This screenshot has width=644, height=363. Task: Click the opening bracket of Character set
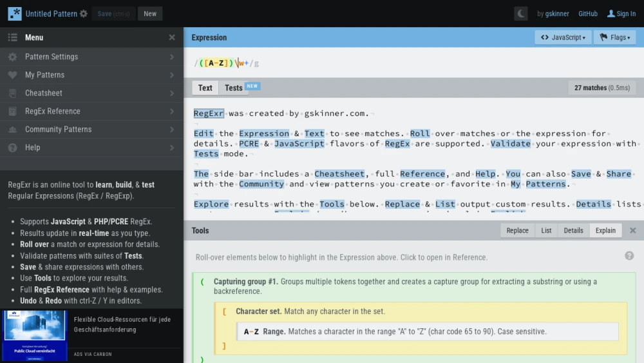[x=224, y=311]
